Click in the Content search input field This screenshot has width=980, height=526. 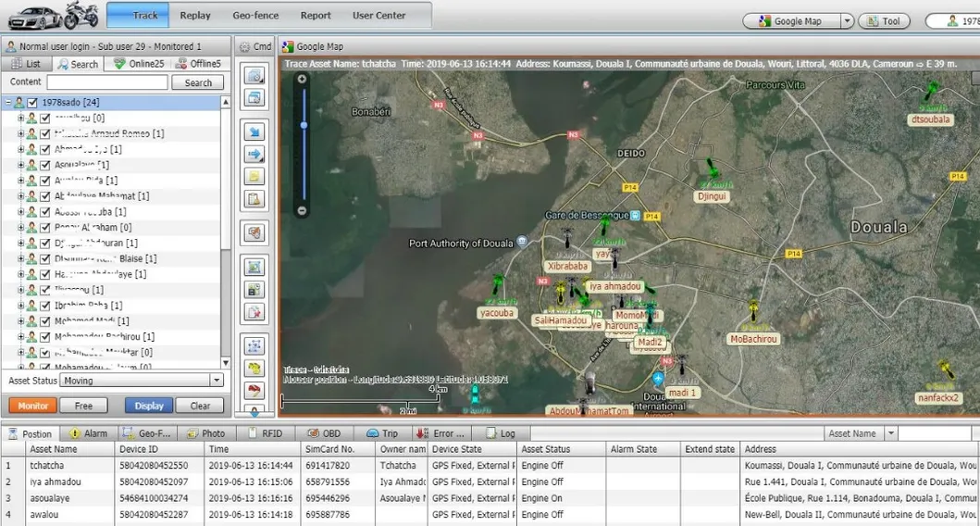(x=107, y=82)
